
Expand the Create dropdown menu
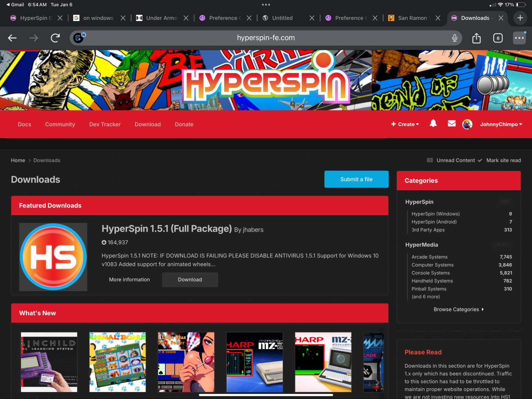(x=405, y=125)
